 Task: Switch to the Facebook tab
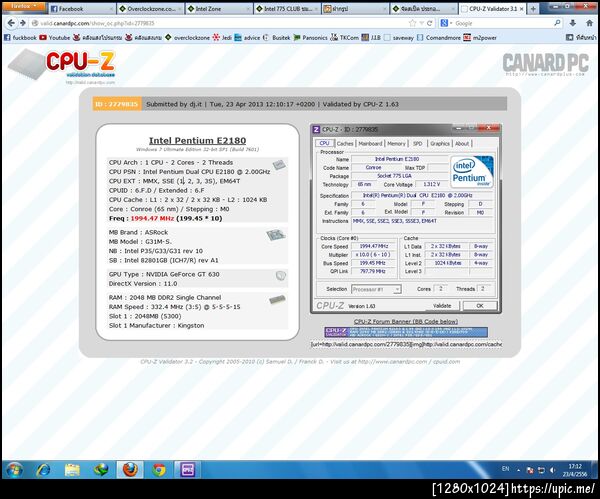point(82,8)
